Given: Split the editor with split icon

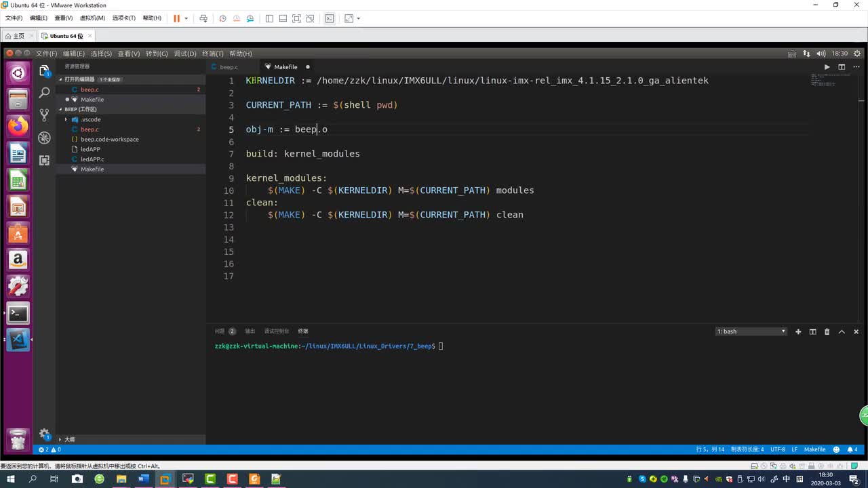Looking at the screenshot, I should 842,67.
